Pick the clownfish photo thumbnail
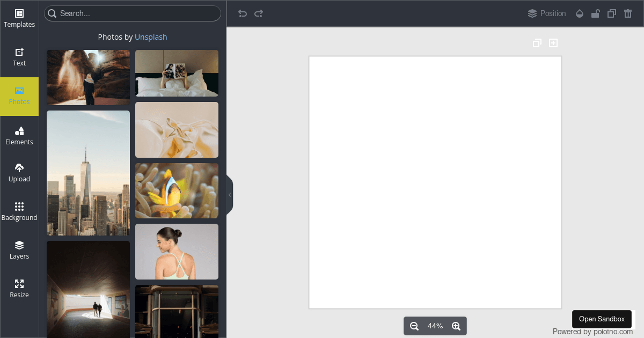The width and height of the screenshot is (644, 338). [177, 190]
